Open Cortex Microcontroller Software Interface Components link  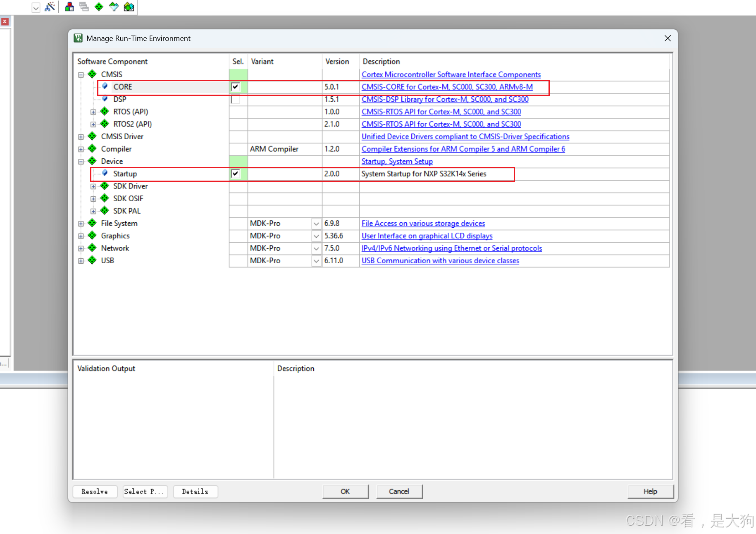pos(451,74)
